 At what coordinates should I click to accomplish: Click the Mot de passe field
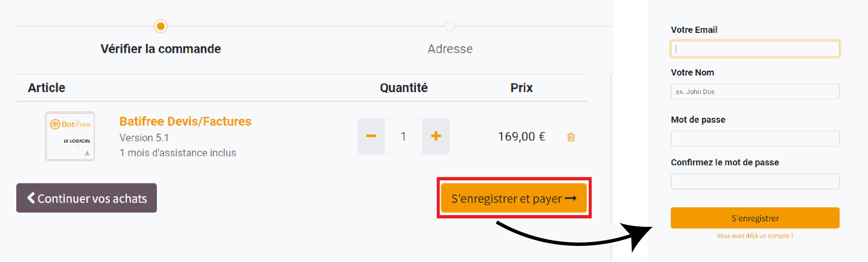click(x=755, y=139)
